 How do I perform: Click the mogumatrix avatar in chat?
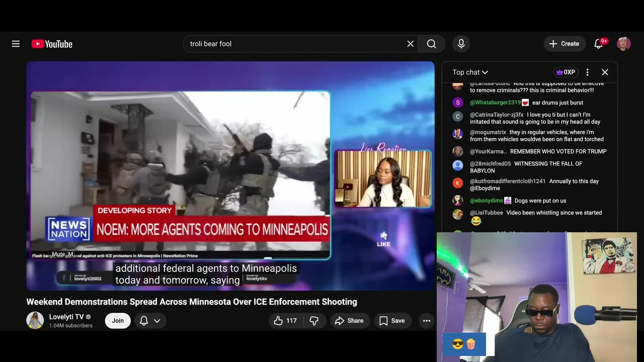coord(457,134)
